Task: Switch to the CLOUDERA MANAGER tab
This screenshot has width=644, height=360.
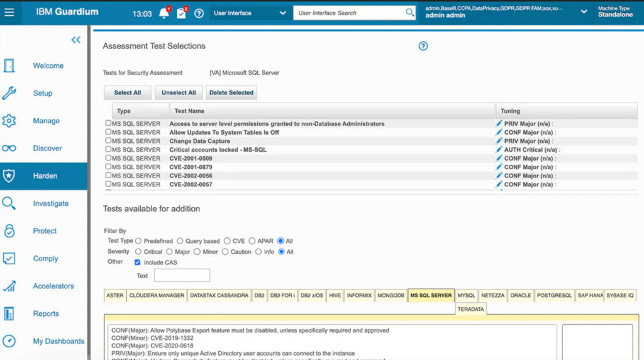Action: pos(157,295)
